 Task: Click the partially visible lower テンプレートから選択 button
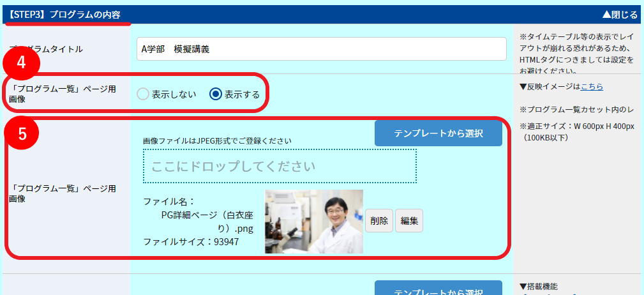click(x=438, y=288)
